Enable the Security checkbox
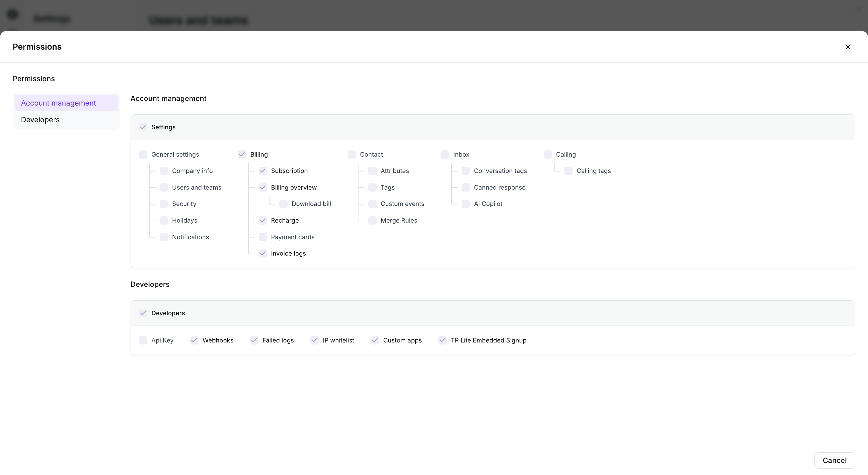The width and height of the screenshot is (868, 475). (x=164, y=204)
